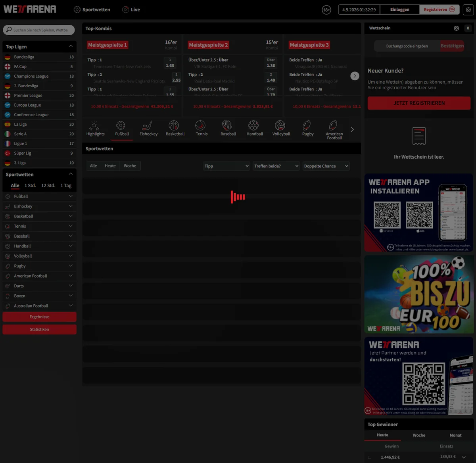Viewport: 476px width, 463px height.
Task: Filter Sportwetten matches by Heute
Action: [110, 166]
